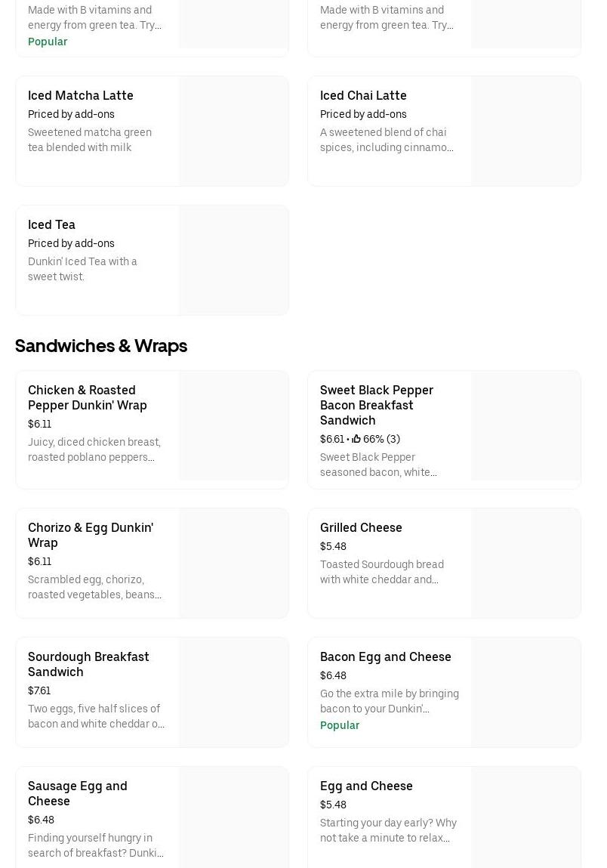Select the Iced Chai Latte title
607x868 pixels.
[x=363, y=95]
